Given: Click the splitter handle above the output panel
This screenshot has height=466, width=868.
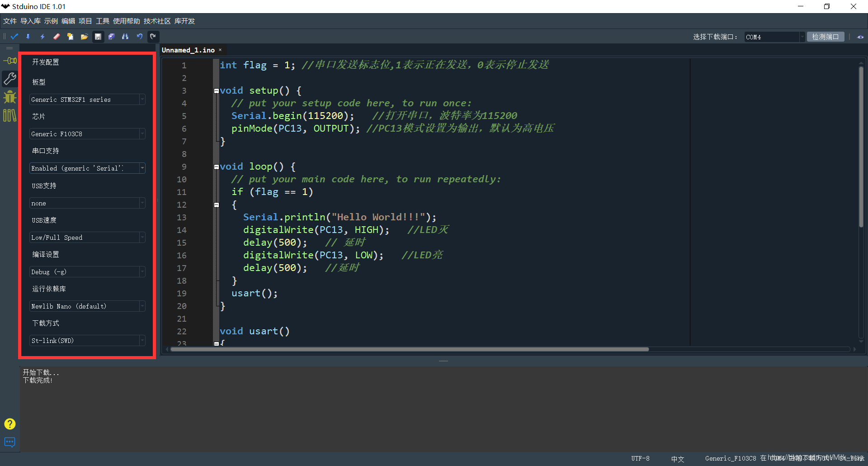Looking at the screenshot, I should pyautogui.click(x=443, y=361).
